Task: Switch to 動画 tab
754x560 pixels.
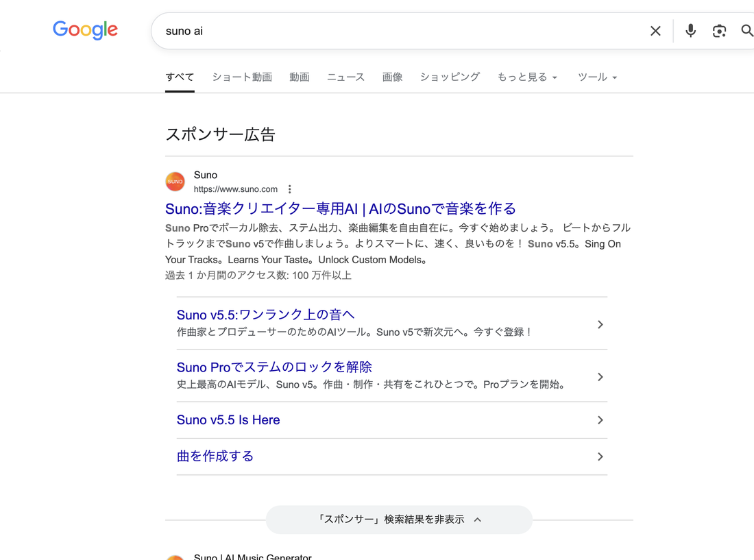Action: 299,77
